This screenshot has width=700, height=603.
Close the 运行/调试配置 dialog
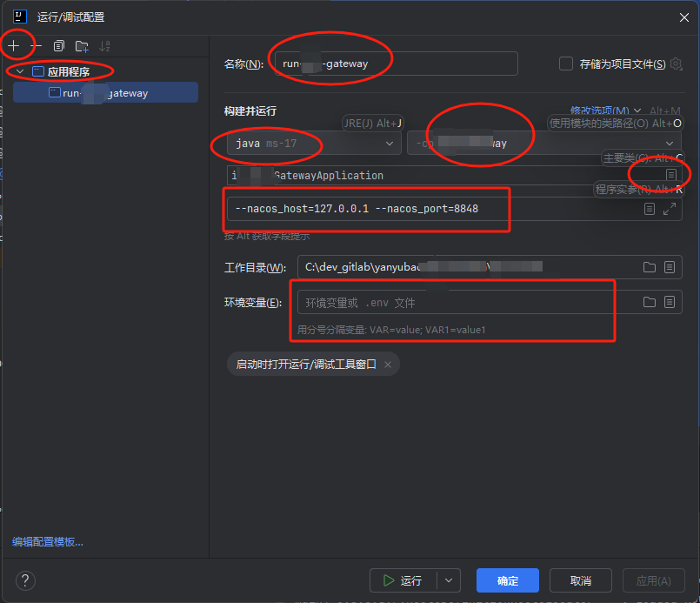point(684,17)
